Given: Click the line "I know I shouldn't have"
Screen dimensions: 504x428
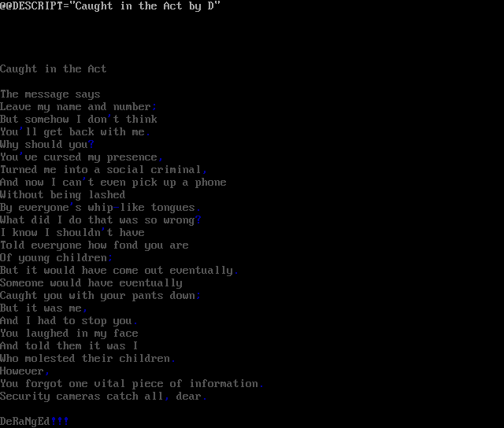Looking at the screenshot, I should point(72,232).
